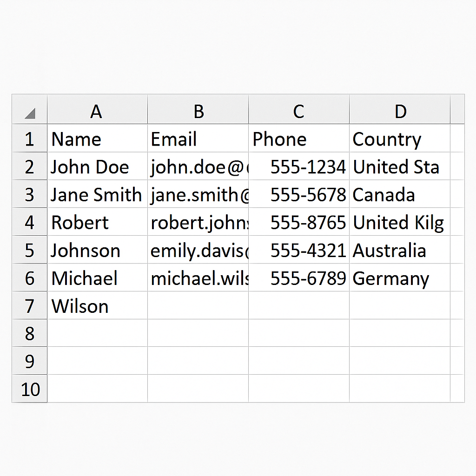The image size is (476, 476).
Task: Click the Email header cell
Action: 198,138
